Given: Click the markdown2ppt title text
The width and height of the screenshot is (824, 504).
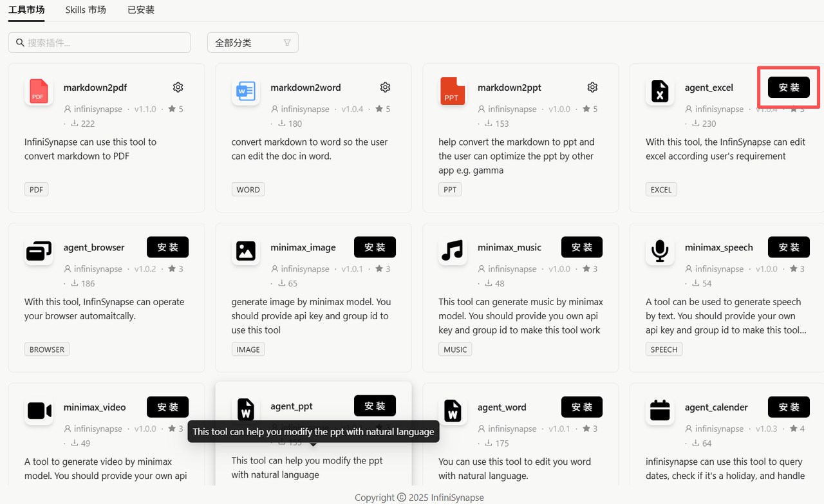Looking at the screenshot, I should (509, 88).
